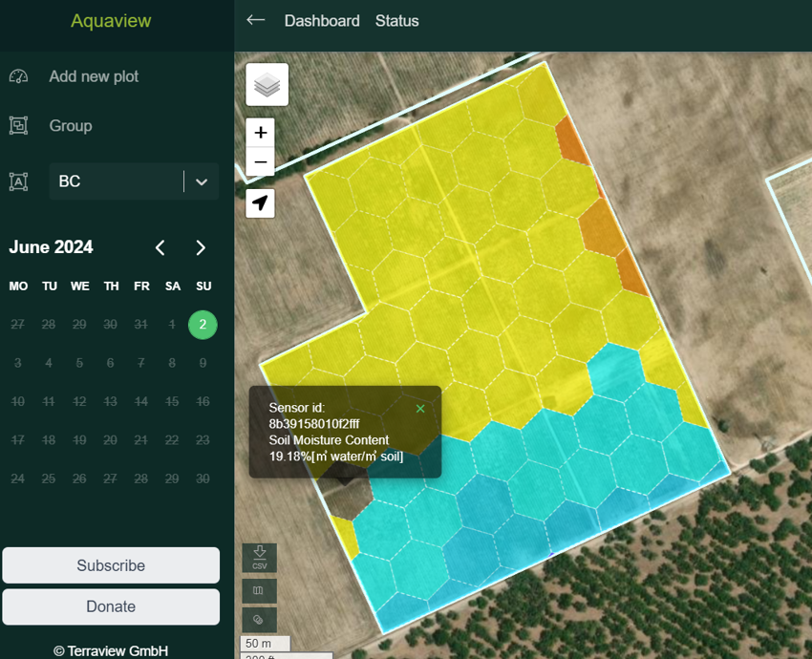Go back using the left arrow
Screen dimensions: 812x659
[255, 20]
